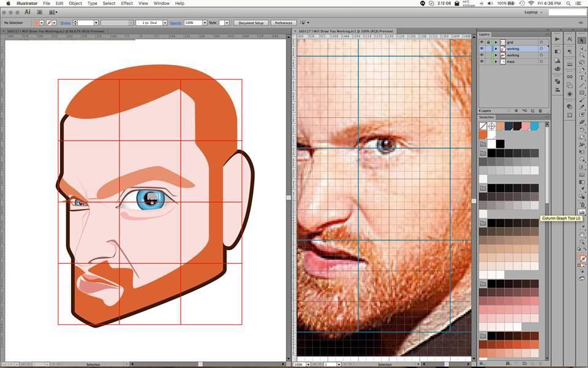This screenshot has height=368, width=588.
Task: Click the left document's vertical scrollbar
Action: click(x=288, y=198)
